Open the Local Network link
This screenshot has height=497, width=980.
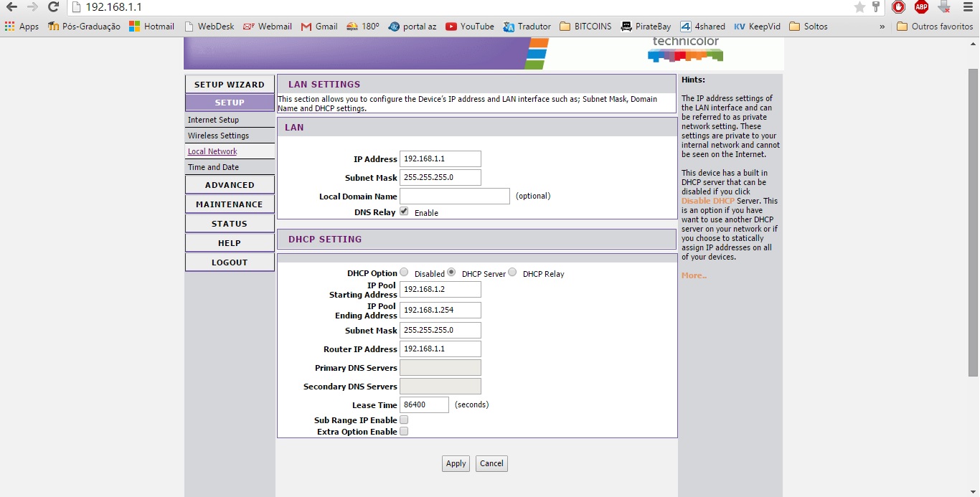(212, 151)
